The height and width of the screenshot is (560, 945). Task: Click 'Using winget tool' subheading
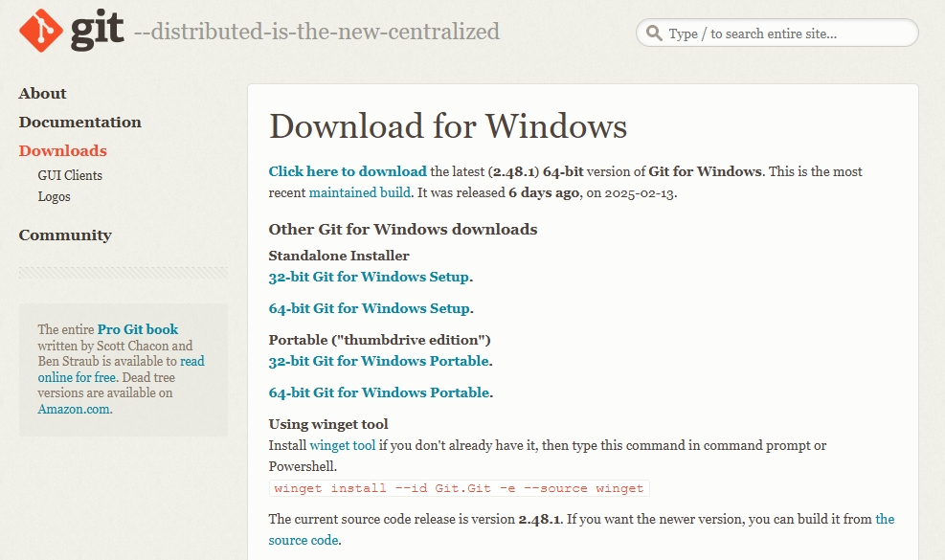[x=328, y=424]
